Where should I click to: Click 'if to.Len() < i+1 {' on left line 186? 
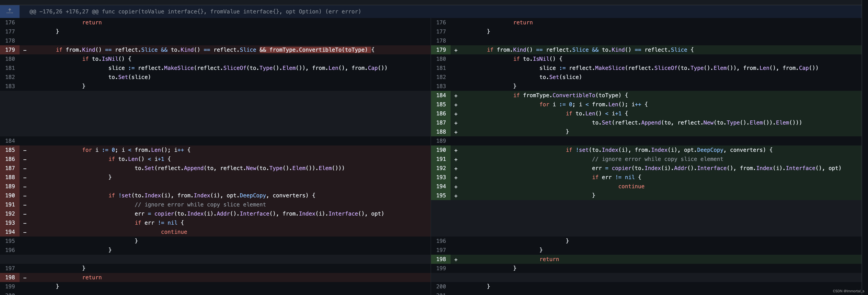140,159
